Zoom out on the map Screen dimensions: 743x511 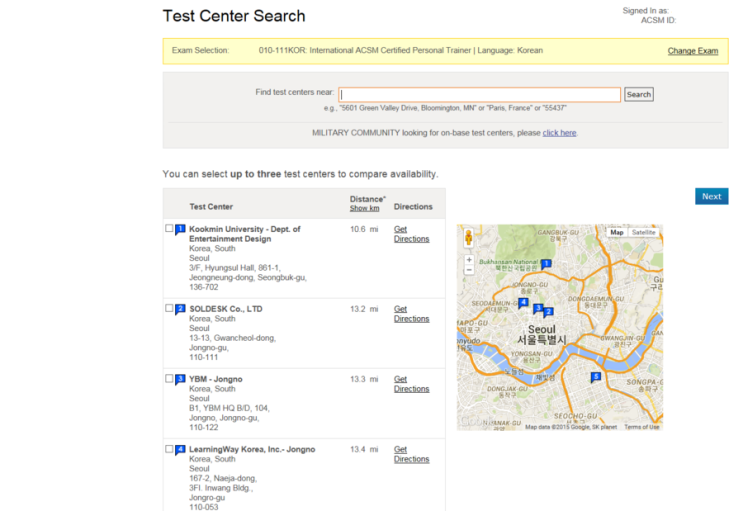pos(469,271)
